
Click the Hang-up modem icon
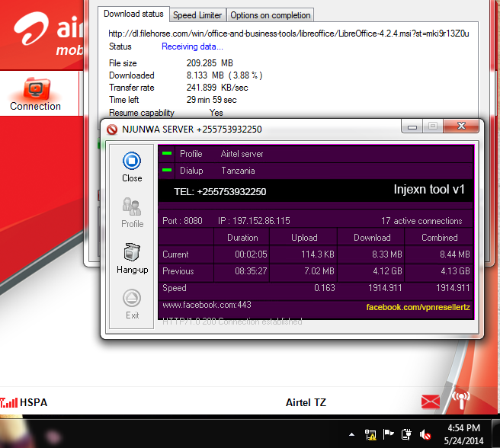tap(132, 253)
